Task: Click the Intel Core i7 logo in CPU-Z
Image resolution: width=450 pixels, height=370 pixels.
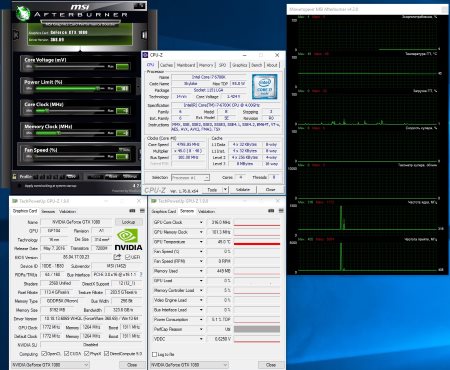Action: click(x=264, y=86)
